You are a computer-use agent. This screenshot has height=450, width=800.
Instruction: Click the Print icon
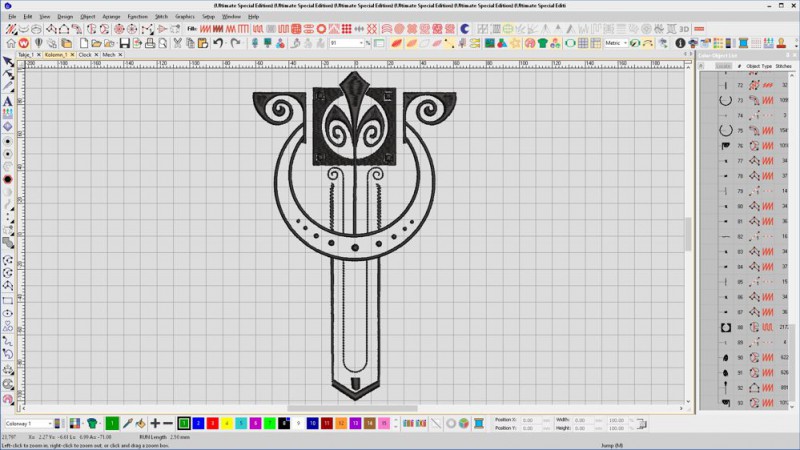pyautogui.click(x=149, y=43)
